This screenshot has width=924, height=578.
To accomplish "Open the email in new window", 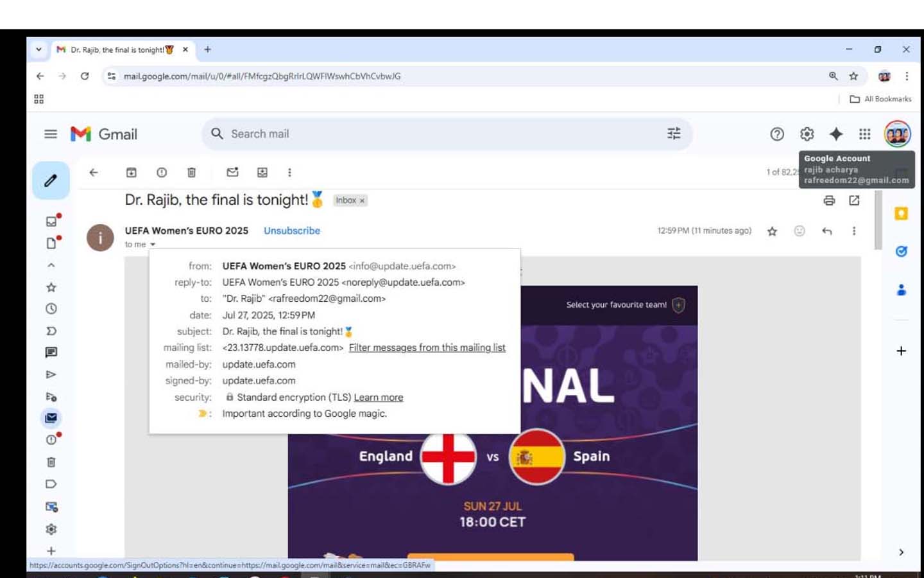I will 854,200.
